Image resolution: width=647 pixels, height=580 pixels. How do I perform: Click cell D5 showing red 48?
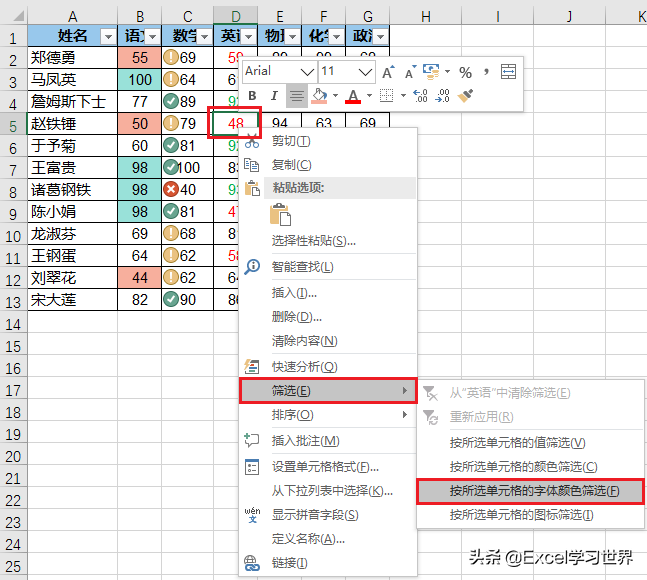[236, 123]
